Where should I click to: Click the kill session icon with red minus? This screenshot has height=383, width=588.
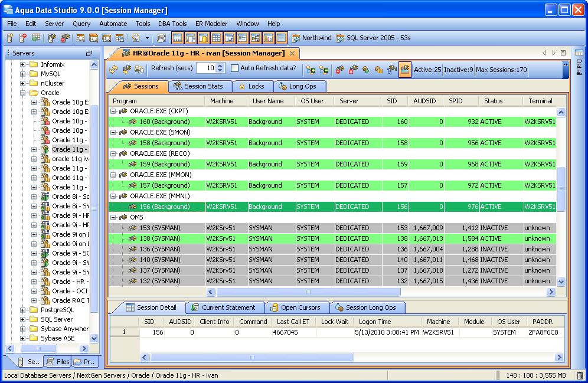coord(339,70)
